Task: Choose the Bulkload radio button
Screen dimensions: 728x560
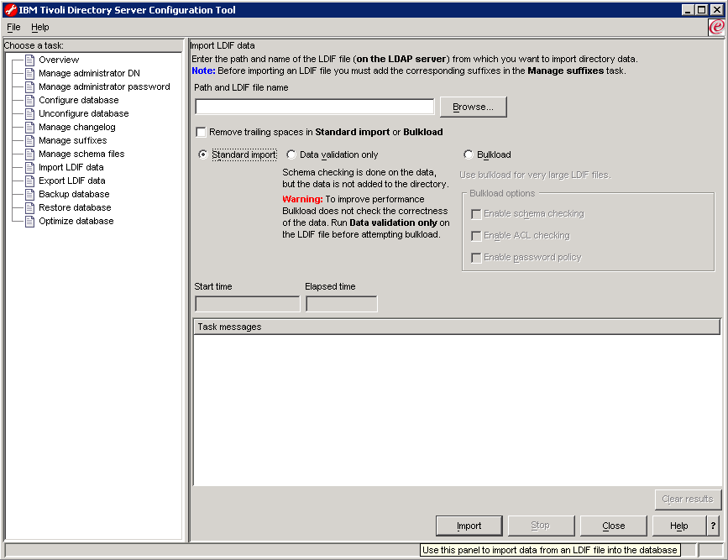Action: pyautogui.click(x=469, y=154)
